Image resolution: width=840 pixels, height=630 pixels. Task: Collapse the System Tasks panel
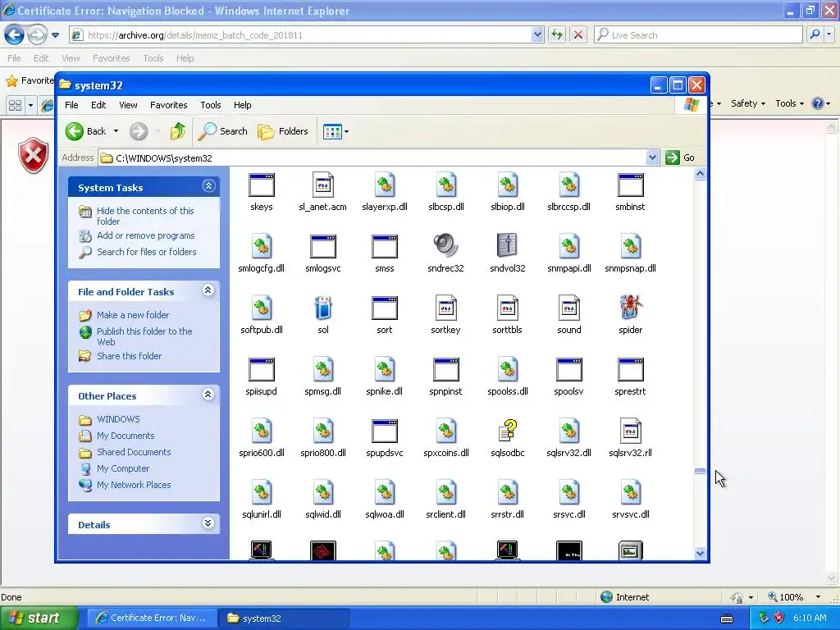(208, 186)
